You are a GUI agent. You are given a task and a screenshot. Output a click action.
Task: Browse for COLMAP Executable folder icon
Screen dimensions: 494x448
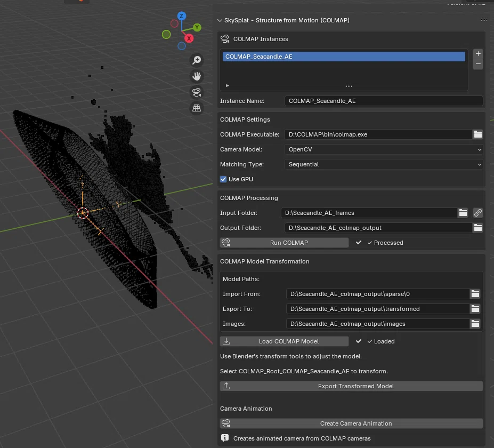[478, 134]
